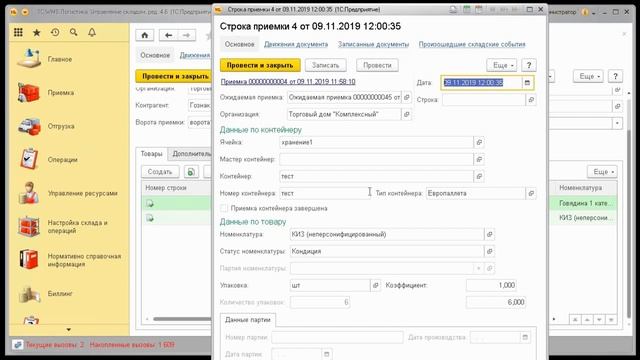Click the Записать button
This screenshot has height=360, width=640.
tap(326, 65)
